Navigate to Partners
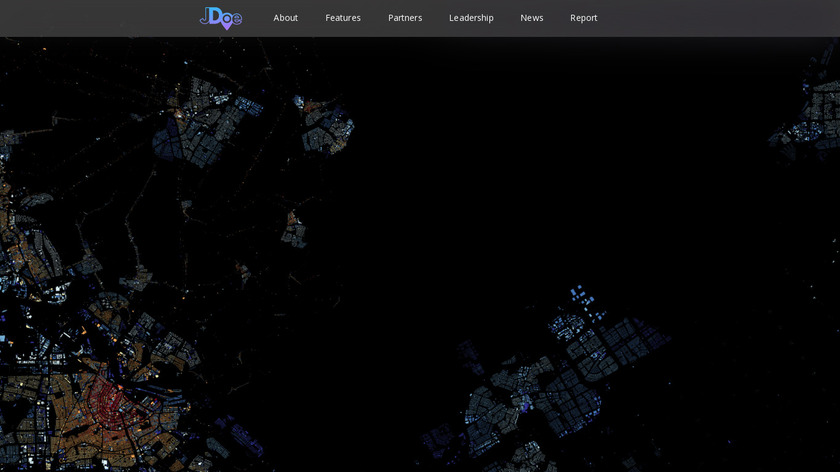The width and height of the screenshot is (840, 472). pyautogui.click(x=405, y=18)
